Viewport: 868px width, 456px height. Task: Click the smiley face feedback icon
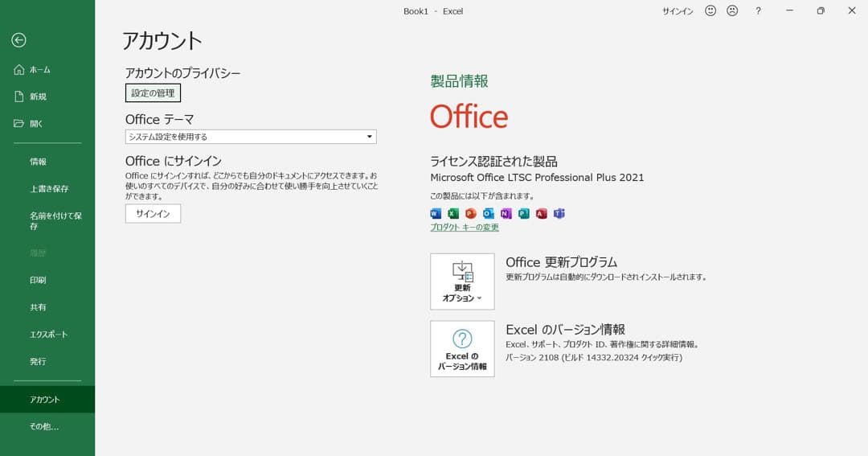[710, 11]
